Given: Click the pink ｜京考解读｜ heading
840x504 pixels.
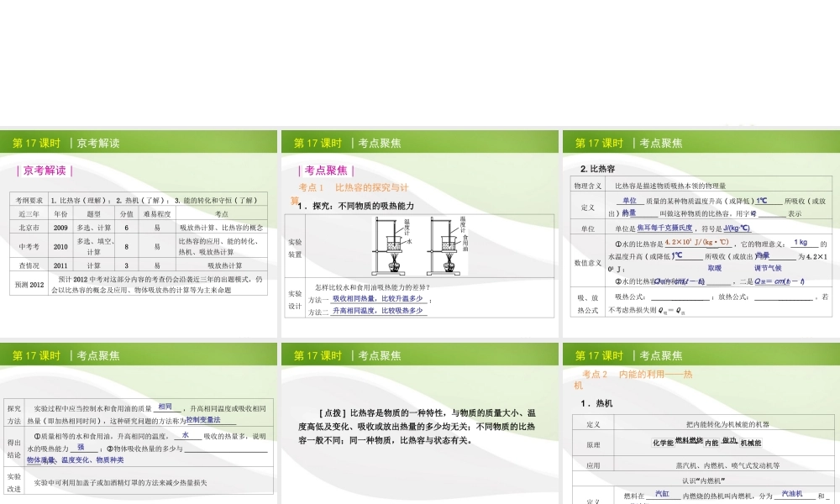Looking at the screenshot, I should click(45, 171).
